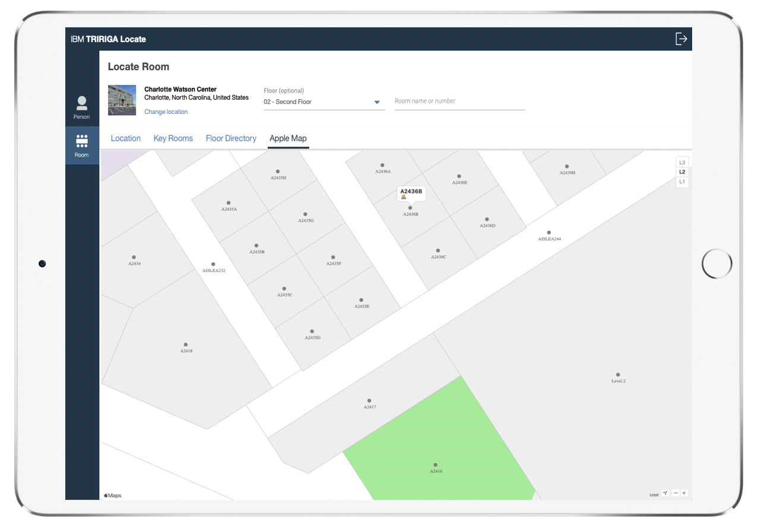761x532 pixels.
Task: Select the Room sidebar item
Action: 82,145
